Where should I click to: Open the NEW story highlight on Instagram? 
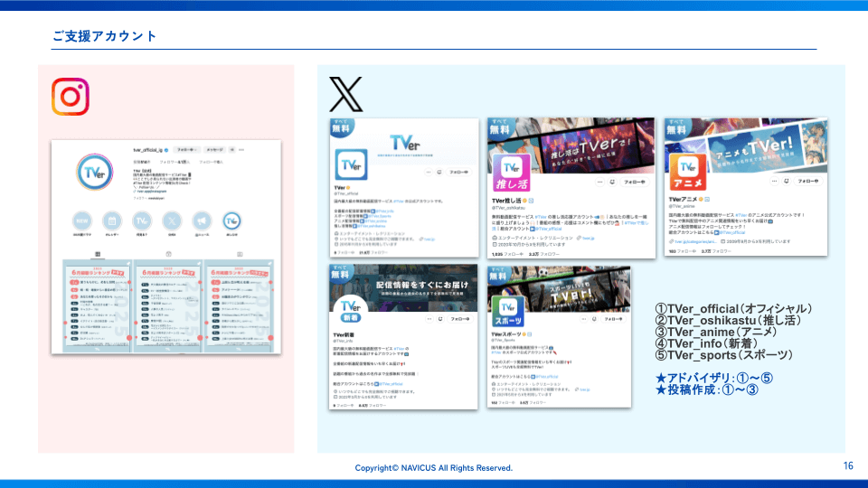click(x=82, y=221)
